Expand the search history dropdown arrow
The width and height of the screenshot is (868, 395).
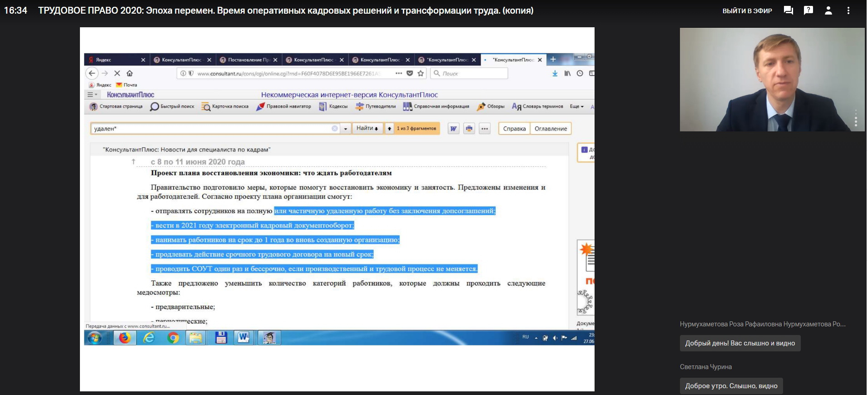[x=346, y=129]
